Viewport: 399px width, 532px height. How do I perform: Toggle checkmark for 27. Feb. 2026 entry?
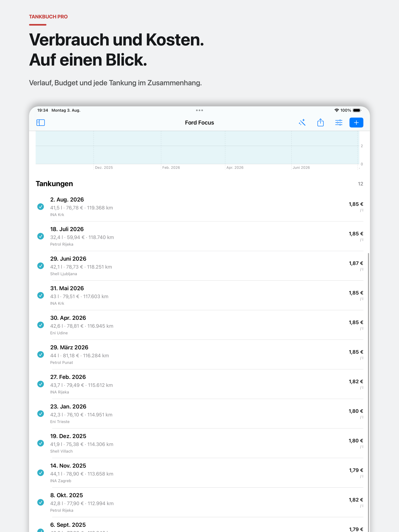pos(41,384)
